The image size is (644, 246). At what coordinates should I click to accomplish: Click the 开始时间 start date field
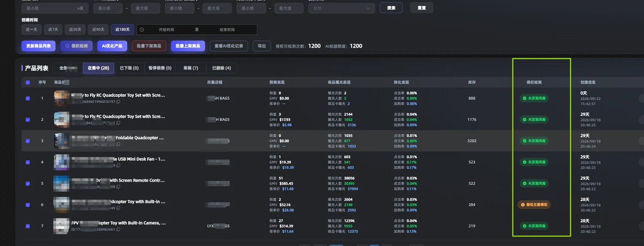pyautogui.click(x=167, y=30)
